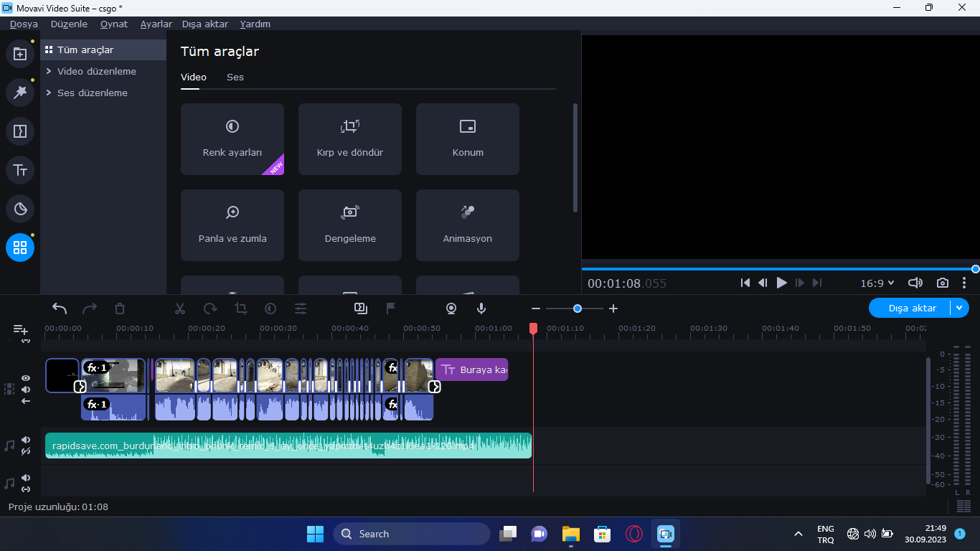Step back one frame

[x=763, y=283]
